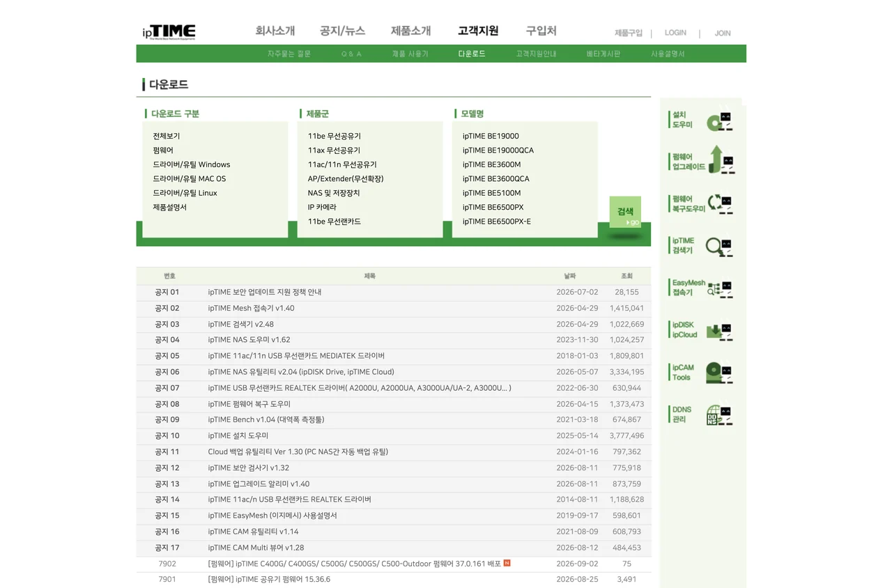This screenshot has width=892, height=588.
Task: Click the JOIN link
Action: [x=723, y=33]
